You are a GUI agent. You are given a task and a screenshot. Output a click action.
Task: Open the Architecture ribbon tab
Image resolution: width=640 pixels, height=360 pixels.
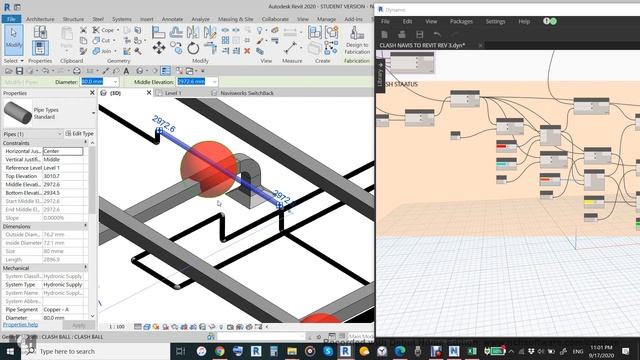tap(40, 19)
